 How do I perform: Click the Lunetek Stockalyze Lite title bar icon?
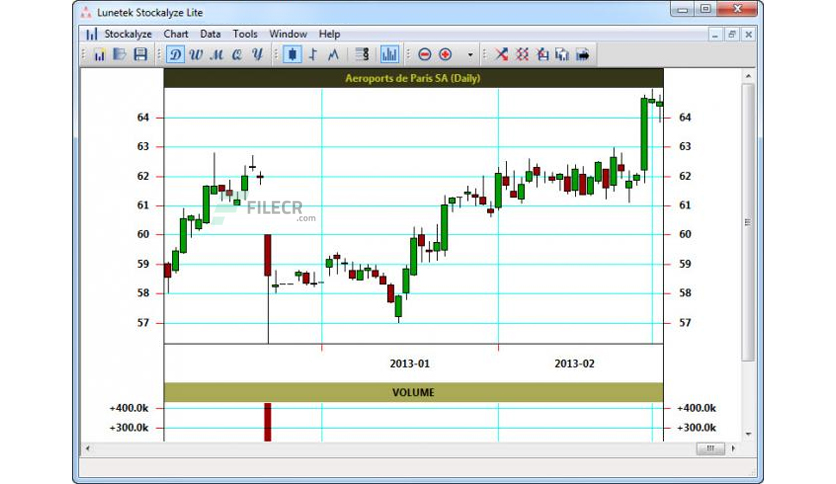click(86, 12)
